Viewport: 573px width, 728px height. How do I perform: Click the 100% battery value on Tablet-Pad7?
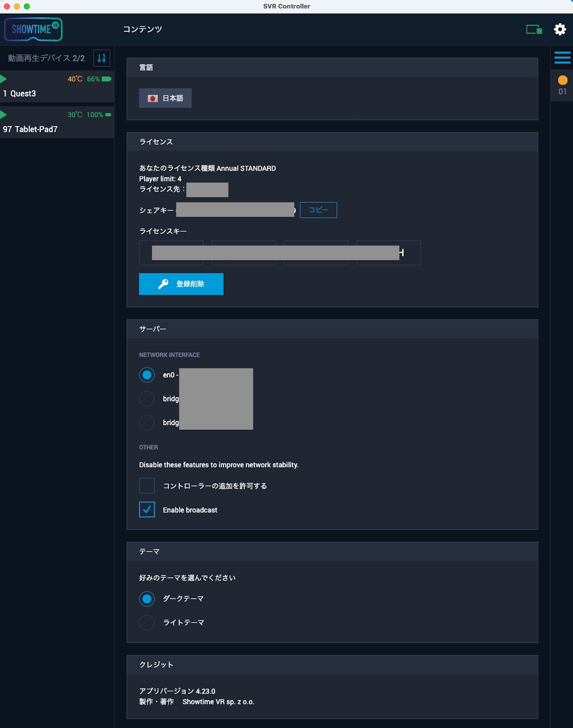[x=95, y=115]
